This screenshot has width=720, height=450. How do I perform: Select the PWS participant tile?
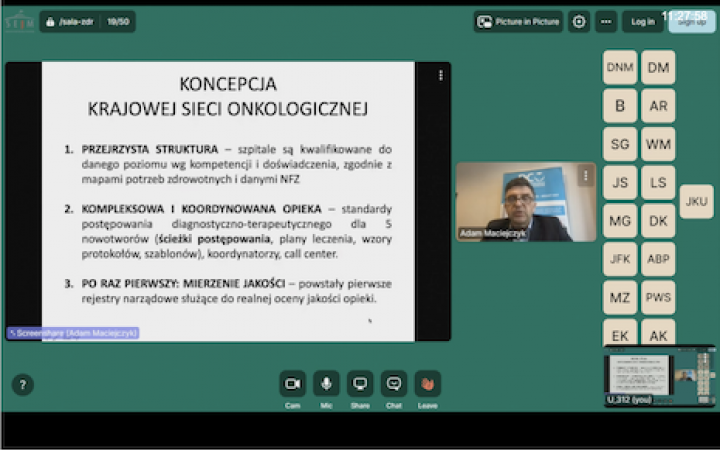click(658, 297)
